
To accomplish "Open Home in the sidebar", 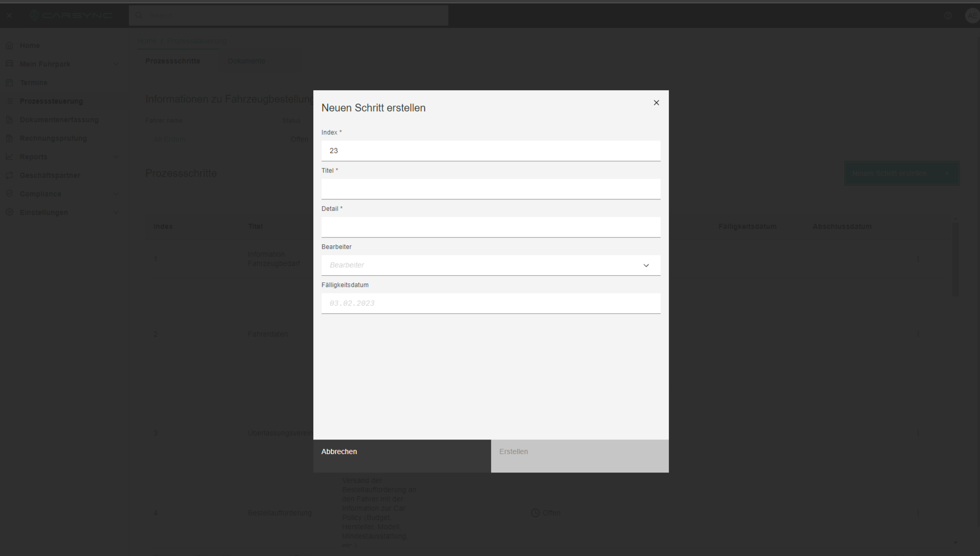I will 30,45.
